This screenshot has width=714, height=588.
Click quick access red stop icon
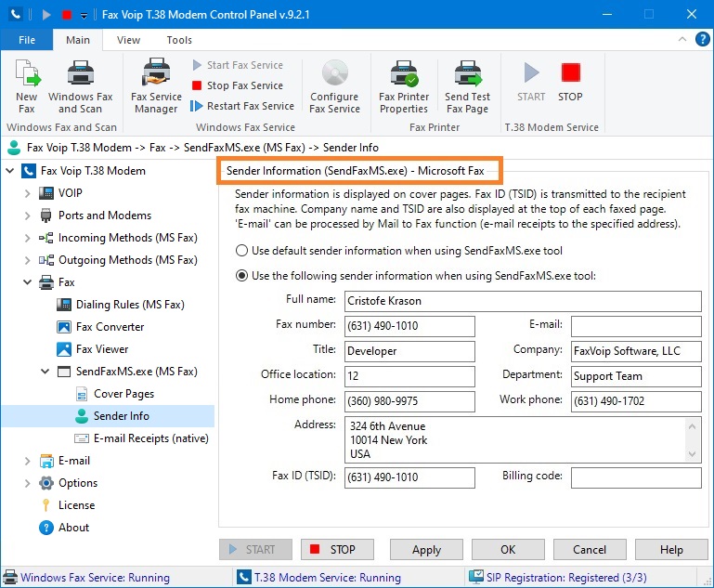click(67, 15)
